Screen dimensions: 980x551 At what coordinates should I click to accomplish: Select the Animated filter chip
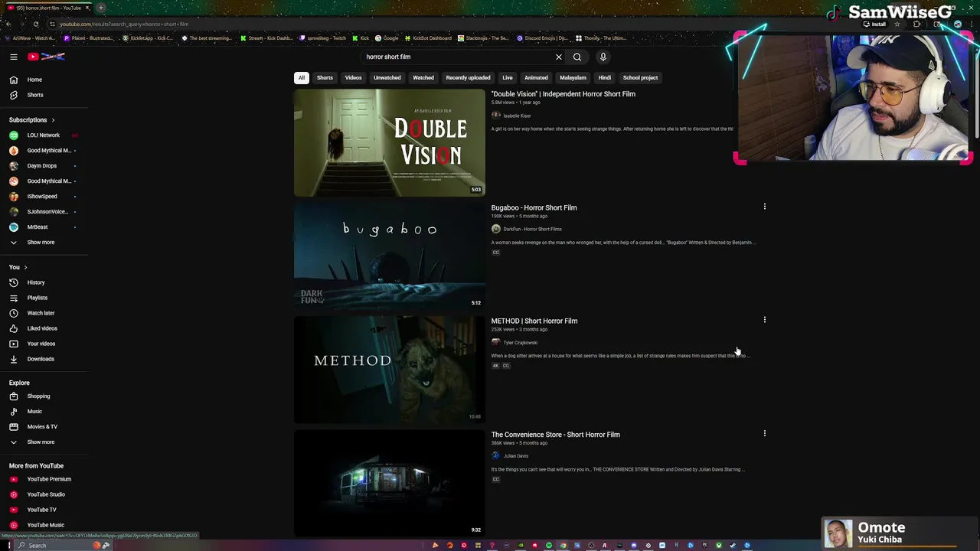pyautogui.click(x=536, y=77)
